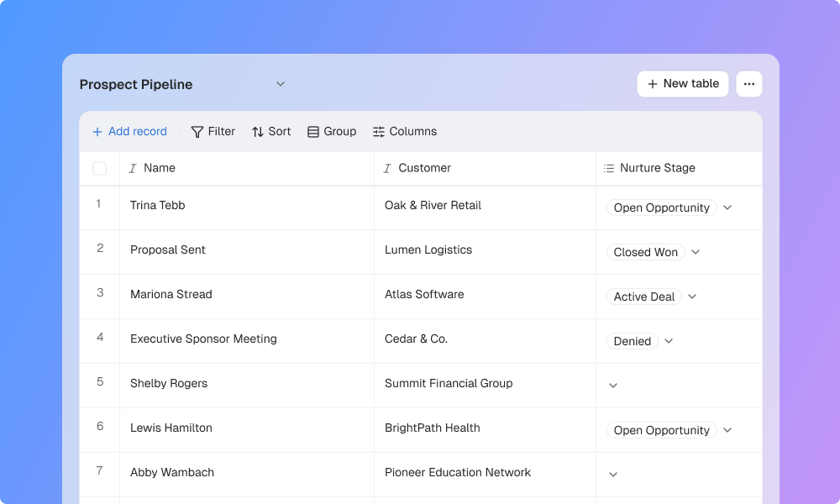Click the Cedar & Co. cell
840x504 pixels.
pyautogui.click(x=485, y=341)
